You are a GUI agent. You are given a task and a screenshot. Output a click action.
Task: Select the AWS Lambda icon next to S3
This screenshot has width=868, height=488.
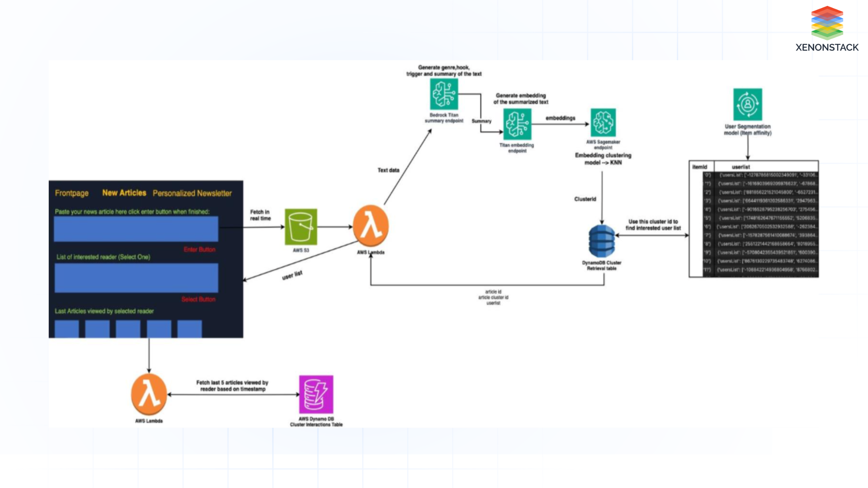[371, 226]
